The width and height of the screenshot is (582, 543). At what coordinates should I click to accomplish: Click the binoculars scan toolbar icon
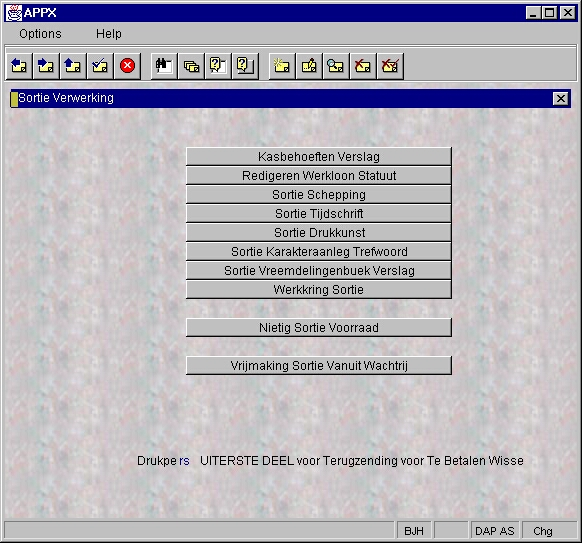coord(164,66)
